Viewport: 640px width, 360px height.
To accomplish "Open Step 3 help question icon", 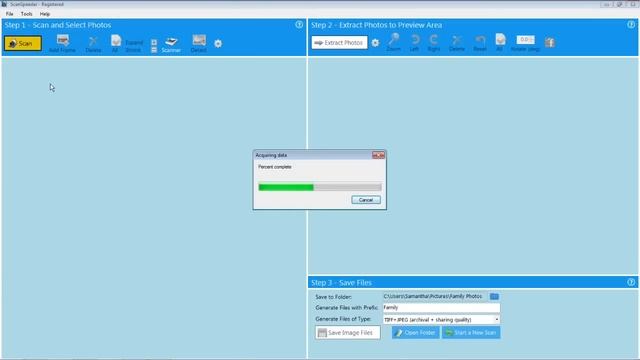I will click(x=631, y=282).
